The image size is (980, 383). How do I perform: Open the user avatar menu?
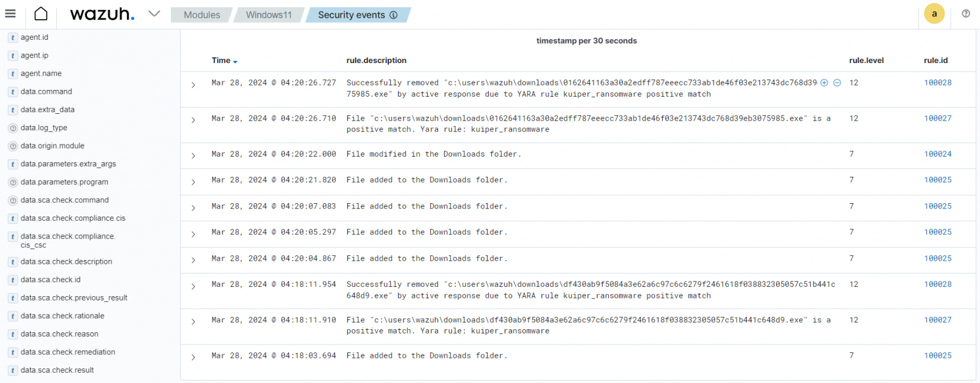pos(934,13)
